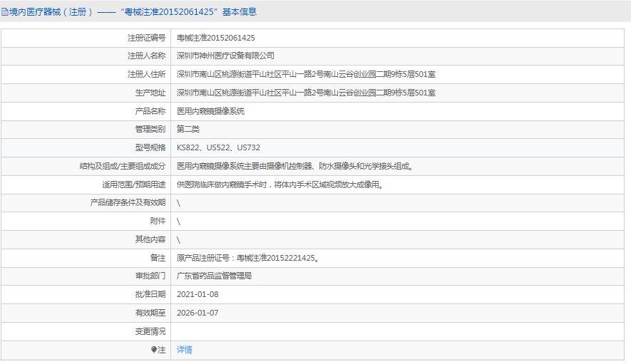Screen dimensions: 631x364
Task: Click the 管理类别 row label
Action: point(150,129)
